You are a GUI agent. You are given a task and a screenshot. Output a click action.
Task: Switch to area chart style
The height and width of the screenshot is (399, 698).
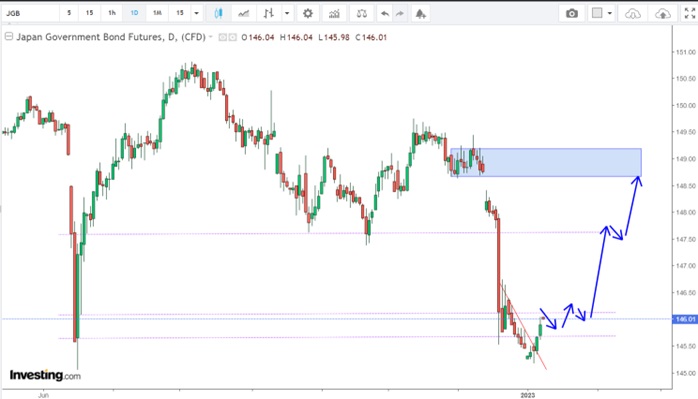pos(243,13)
